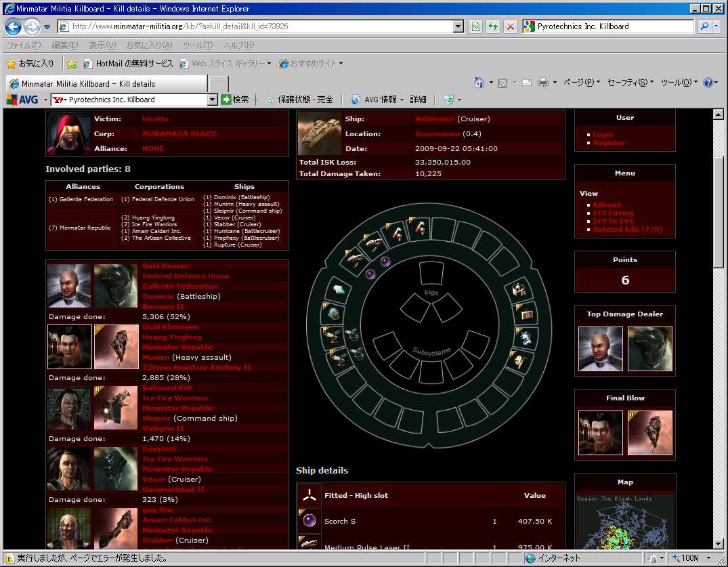
Task: Click the RSS feeds icon
Action: point(502,83)
